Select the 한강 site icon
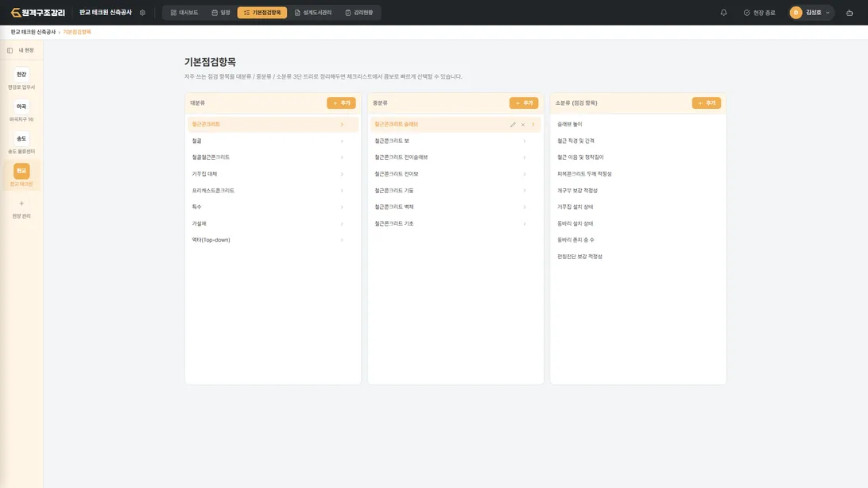Image resolution: width=868 pixels, height=488 pixels. tap(21, 74)
